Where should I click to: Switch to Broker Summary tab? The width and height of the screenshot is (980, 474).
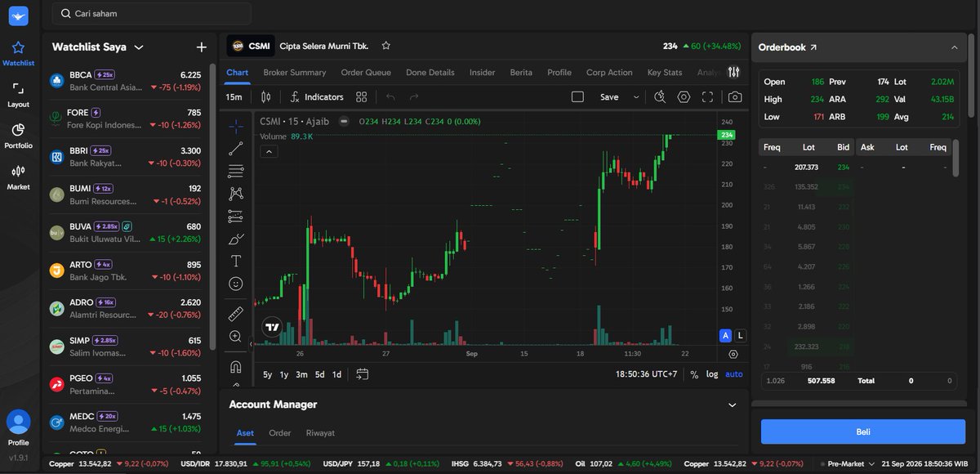point(294,72)
